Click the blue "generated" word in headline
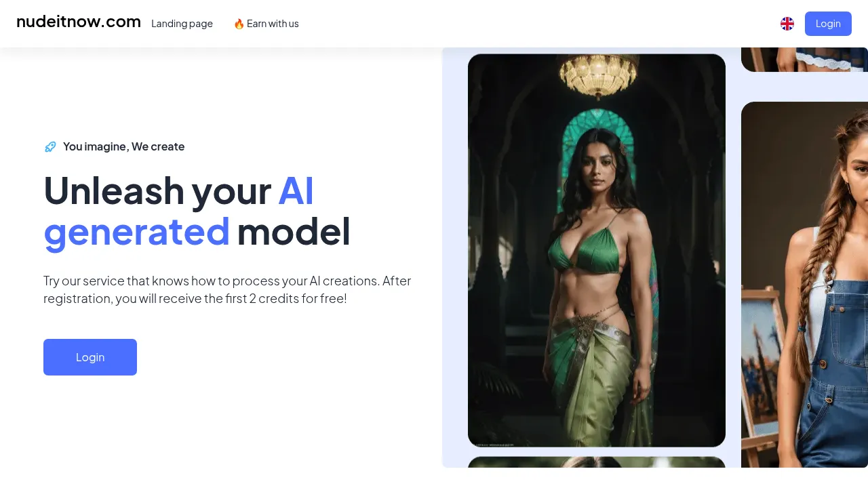This screenshot has width=868, height=488. click(136, 232)
